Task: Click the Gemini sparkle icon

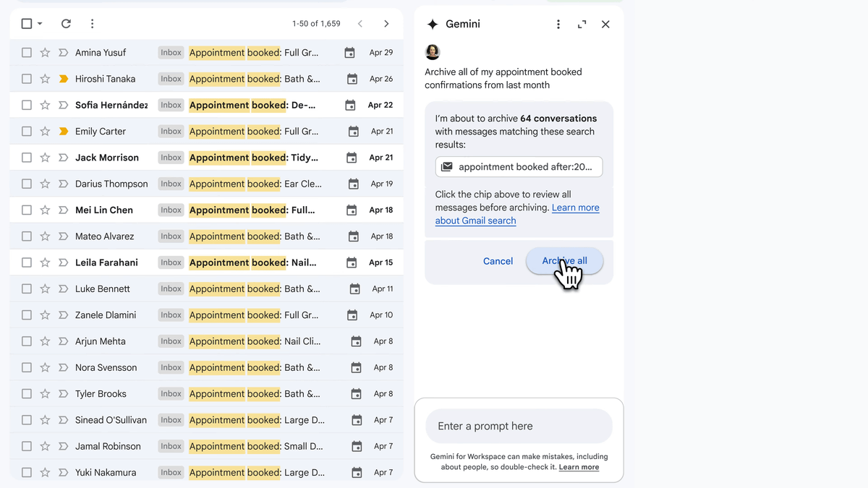Action: 433,25
